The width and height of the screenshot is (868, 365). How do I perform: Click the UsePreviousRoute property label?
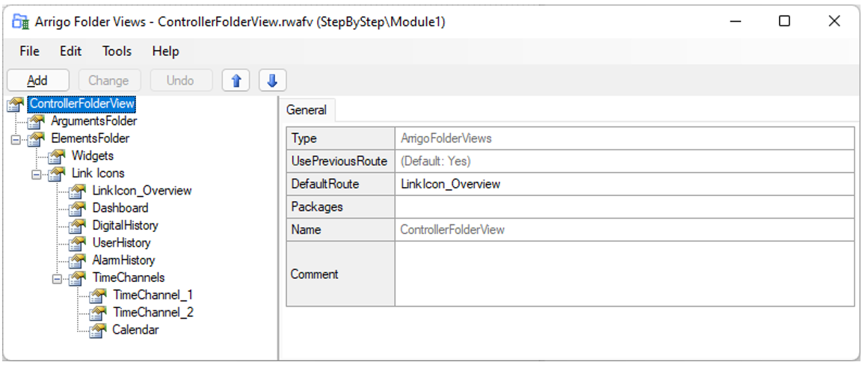(x=340, y=161)
